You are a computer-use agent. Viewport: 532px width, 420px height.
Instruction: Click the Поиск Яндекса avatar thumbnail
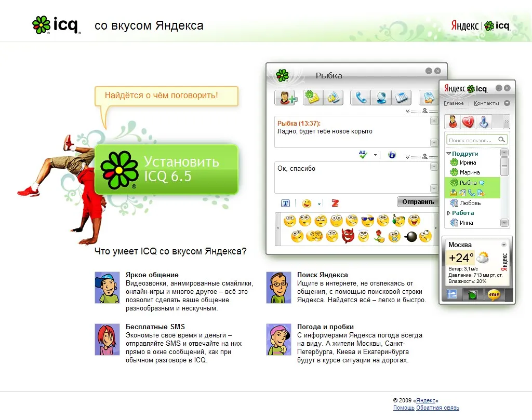coord(278,288)
